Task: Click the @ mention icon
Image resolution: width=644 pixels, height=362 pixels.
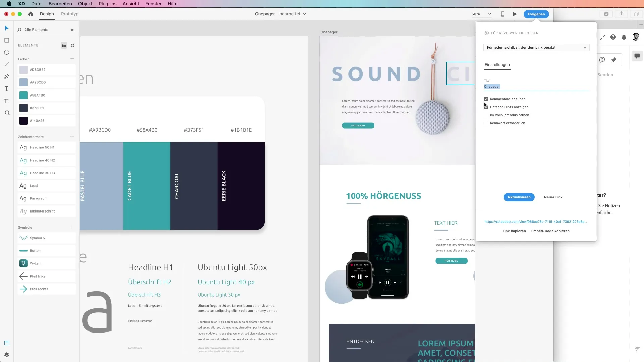Action: pos(602,60)
